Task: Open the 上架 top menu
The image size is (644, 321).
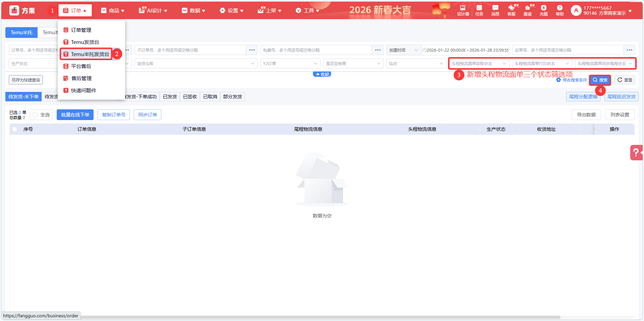Action: [269, 10]
